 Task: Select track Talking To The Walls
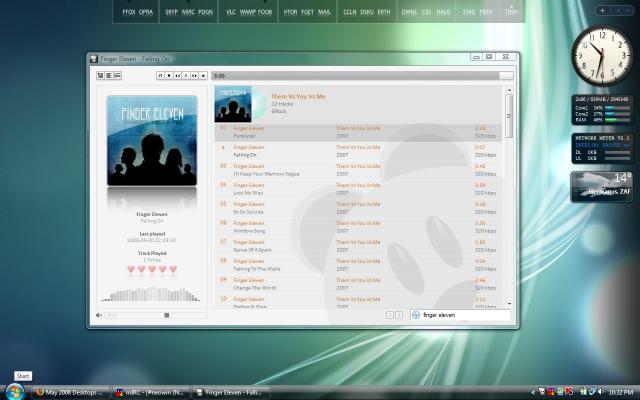(358, 265)
